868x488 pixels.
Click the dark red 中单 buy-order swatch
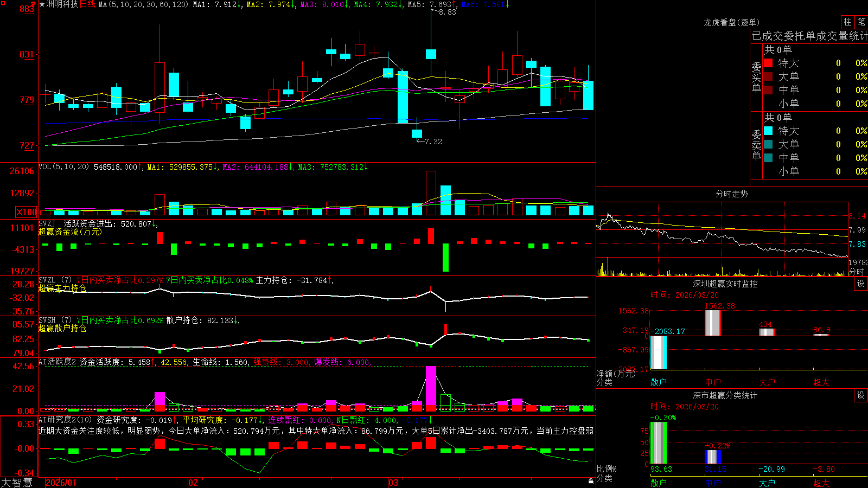(768, 90)
